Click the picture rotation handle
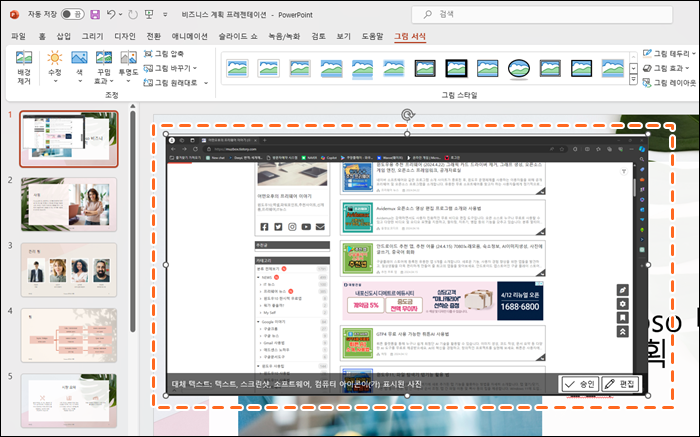The width and height of the screenshot is (700, 437). [407, 115]
